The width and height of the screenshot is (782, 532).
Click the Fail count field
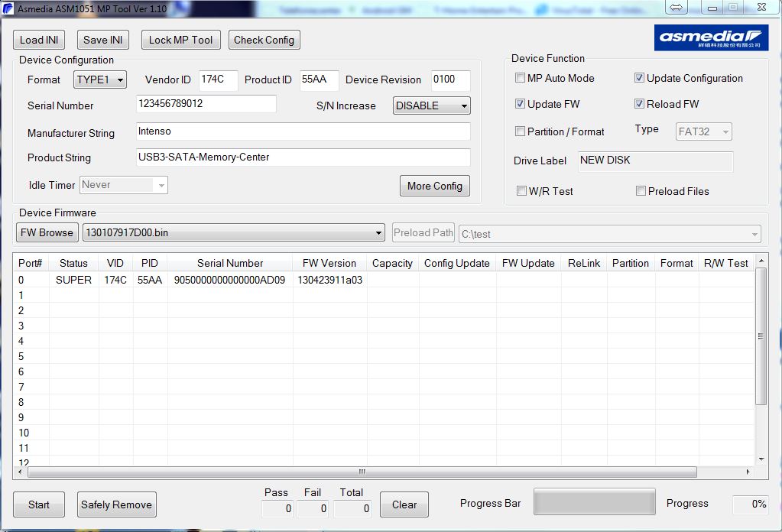(313, 508)
